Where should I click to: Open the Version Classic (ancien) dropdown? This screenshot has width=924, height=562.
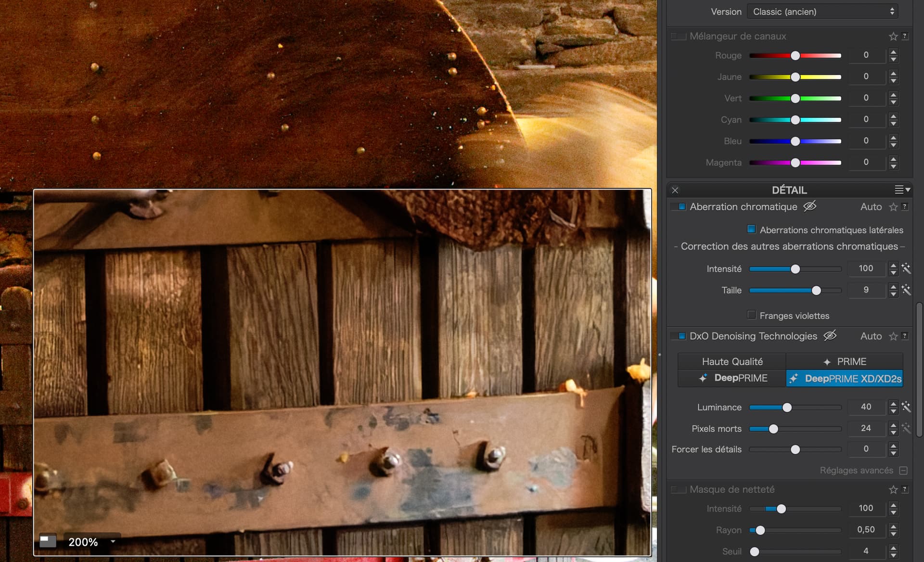pyautogui.click(x=822, y=12)
